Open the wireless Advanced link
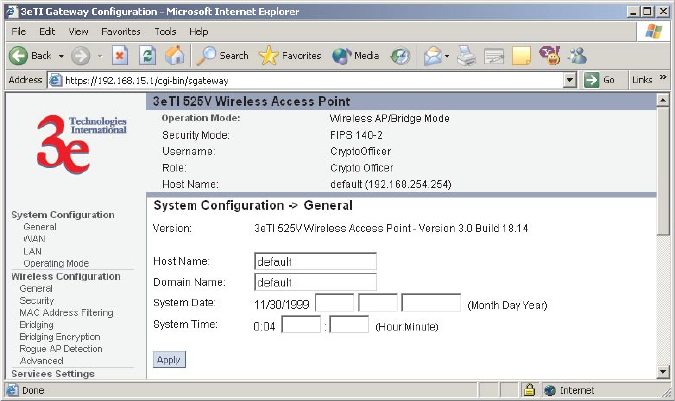This screenshot has width=675, height=401. [x=41, y=361]
